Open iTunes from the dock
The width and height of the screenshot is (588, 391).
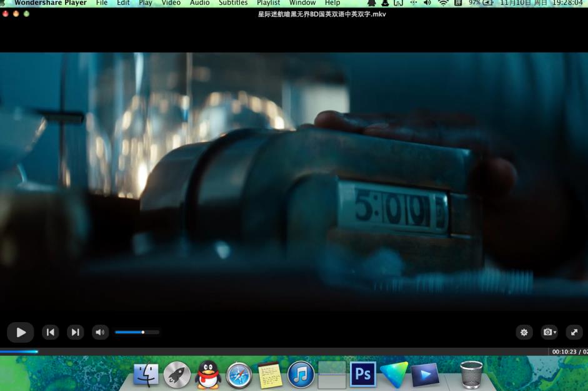tap(301, 375)
